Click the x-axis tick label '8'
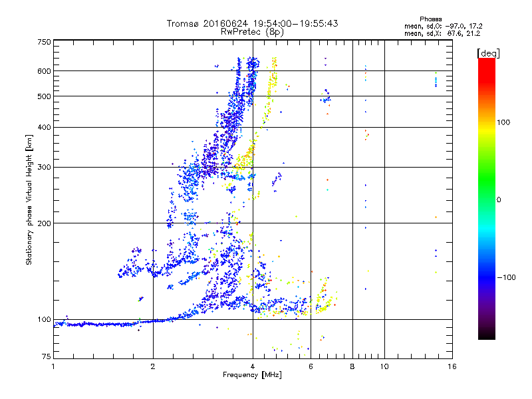The image size is (532, 399). pyautogui.click(x=352, y=366)
